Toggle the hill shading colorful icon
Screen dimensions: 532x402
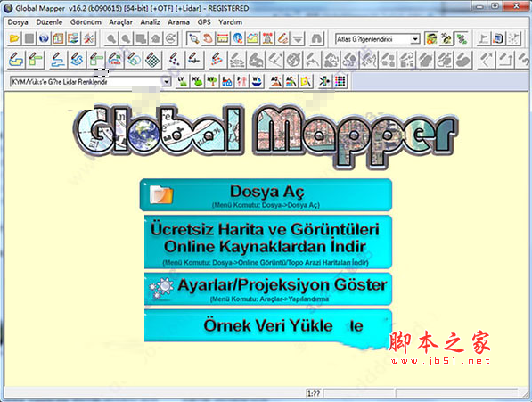pos(431,38)
